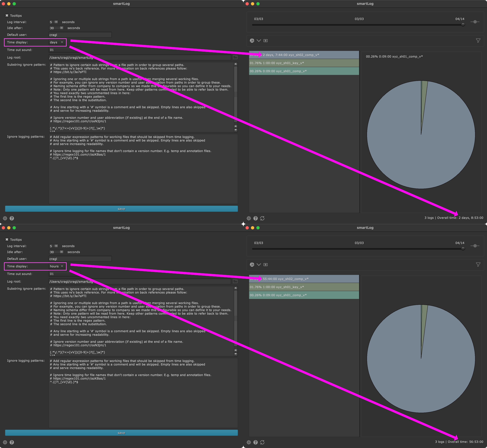487x448 pixels.
Task: Click pie chart icon above 2 days, 7:44:00 log
Action: pos(252,40)
